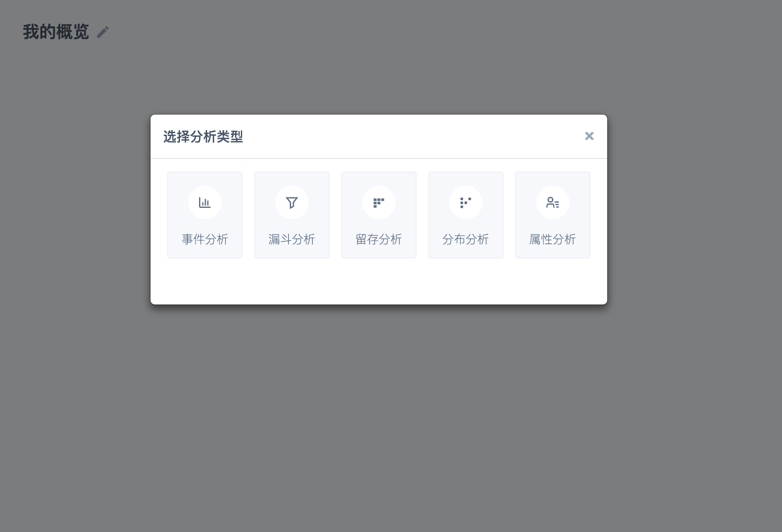Click the pencil edit icon beside 我的概览
The height and width of the screenshot is (532, 782).
103,32
